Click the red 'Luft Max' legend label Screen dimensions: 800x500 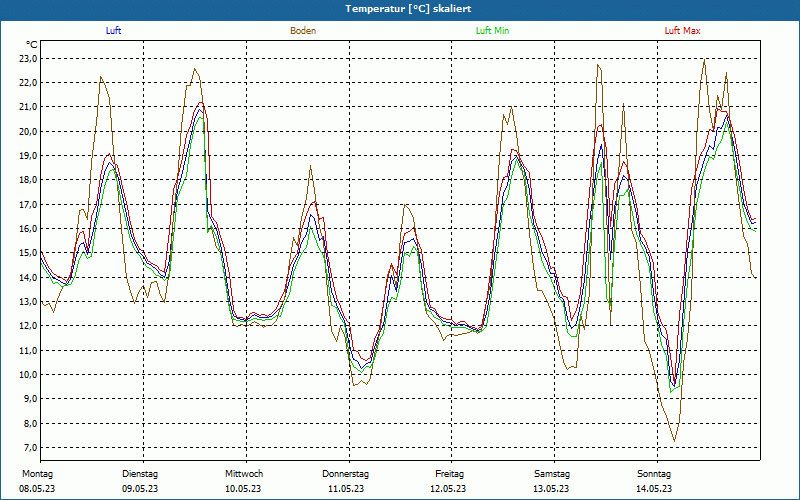[x=682, y=31]
